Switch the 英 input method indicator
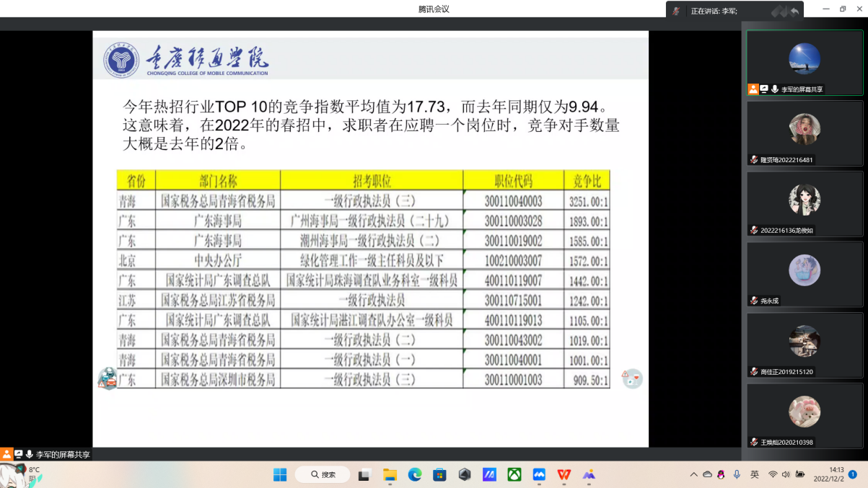 [755, 474]
